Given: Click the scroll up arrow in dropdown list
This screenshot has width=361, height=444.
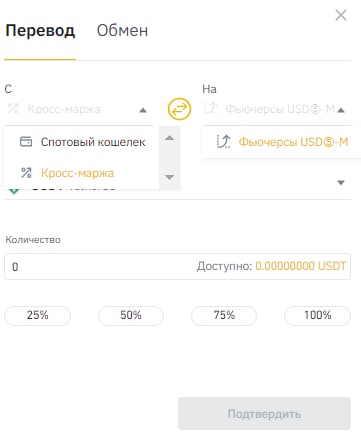Looking at the screenshot, I should point(170,138).
